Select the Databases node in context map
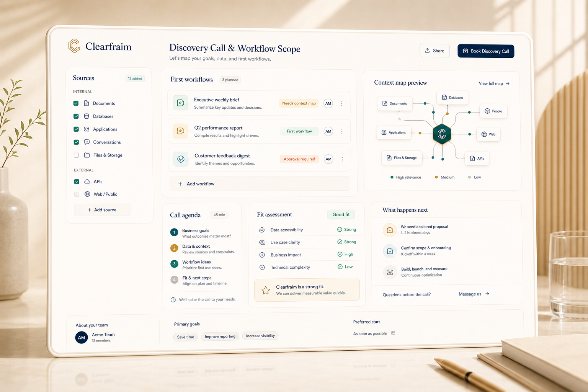Viewport: 588px width, 392px height. [452, 98]
